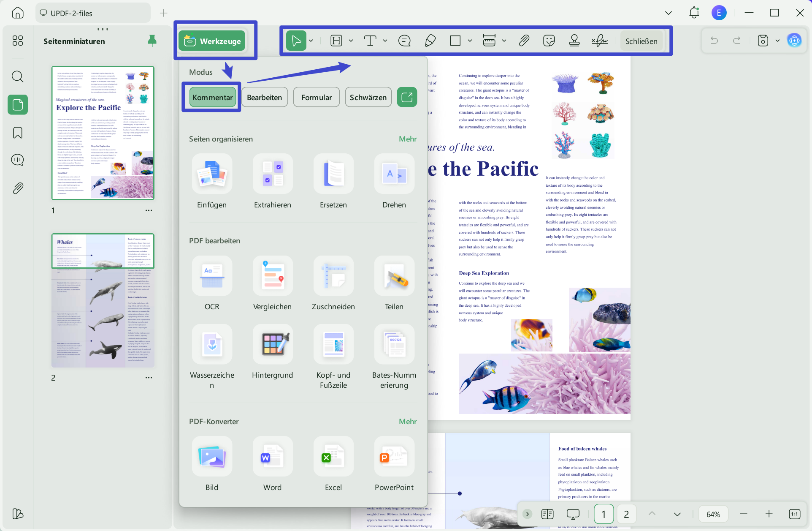Open the Einfügen pages tool
Viewport: 812px width, 531px height.
pyautogui.click(x=212, y=174)
